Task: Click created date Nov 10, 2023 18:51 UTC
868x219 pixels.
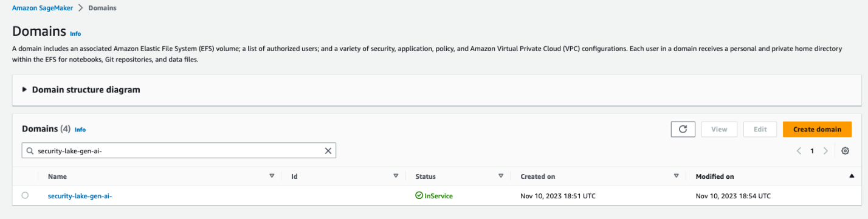Action: tap(558, 196)
